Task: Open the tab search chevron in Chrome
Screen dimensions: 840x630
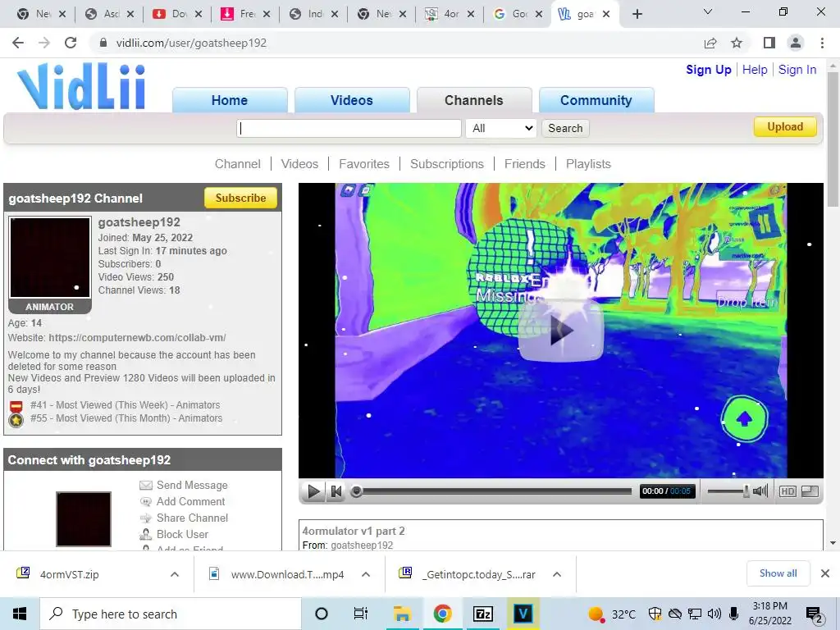Action: [x=708, y=11]
